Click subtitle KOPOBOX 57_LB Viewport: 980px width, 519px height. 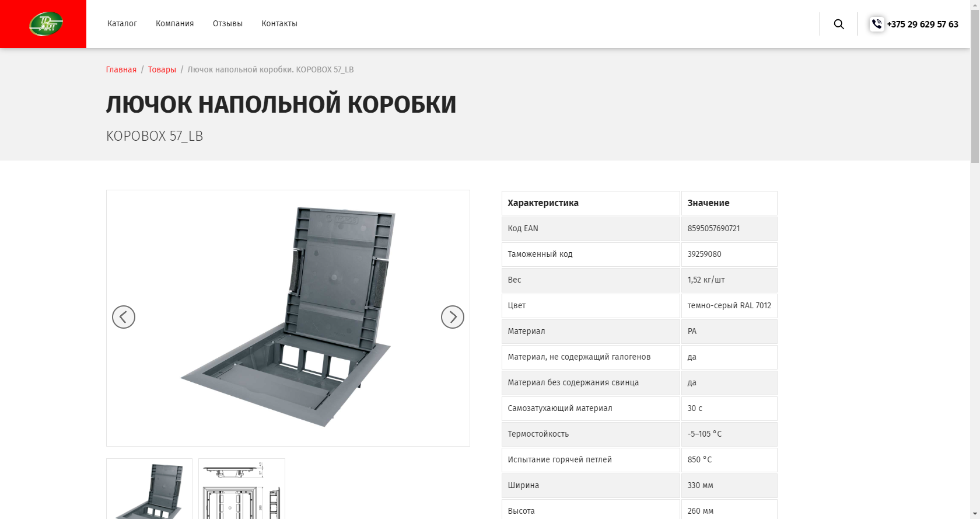point(155,136)
